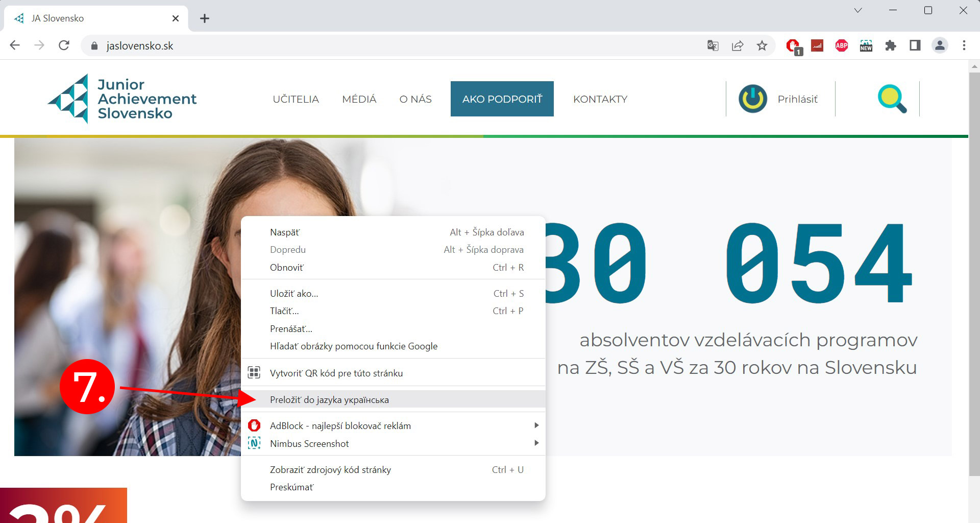Open the tab search chevron dropdown
Viewport: 980px width, 523px height.
pos(857,10)
